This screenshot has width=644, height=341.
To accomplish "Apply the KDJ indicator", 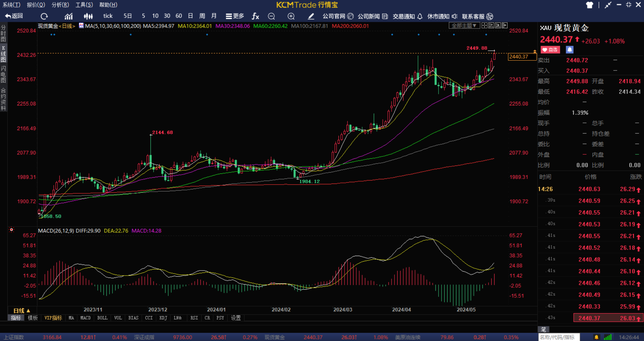I will pyautogui.click(x=163, y=318).
